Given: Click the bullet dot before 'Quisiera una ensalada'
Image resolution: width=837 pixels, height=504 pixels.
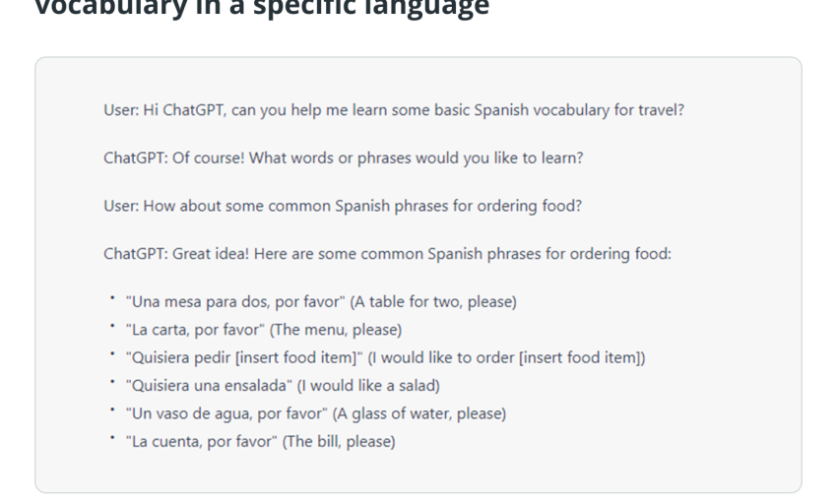Looking at the screenshot, I should pyautogui.click(x=112, y=382).
